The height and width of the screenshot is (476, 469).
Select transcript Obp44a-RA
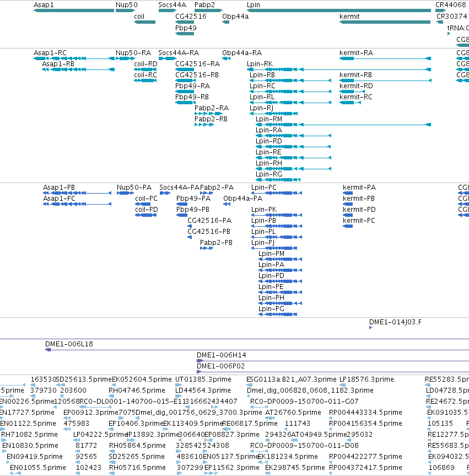click(x=227, y=58)
